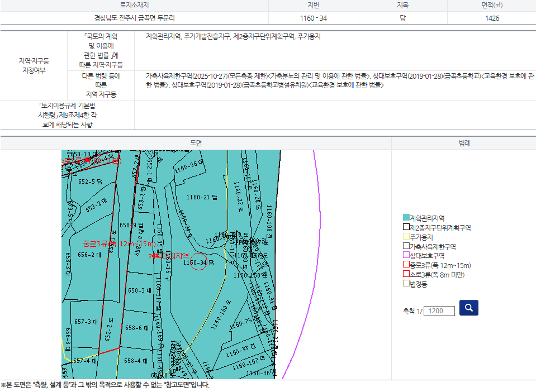Click the 축척 1/ scale label
Image resolution: width=536 pixels, height=392 pixels.
pos(413,311)
